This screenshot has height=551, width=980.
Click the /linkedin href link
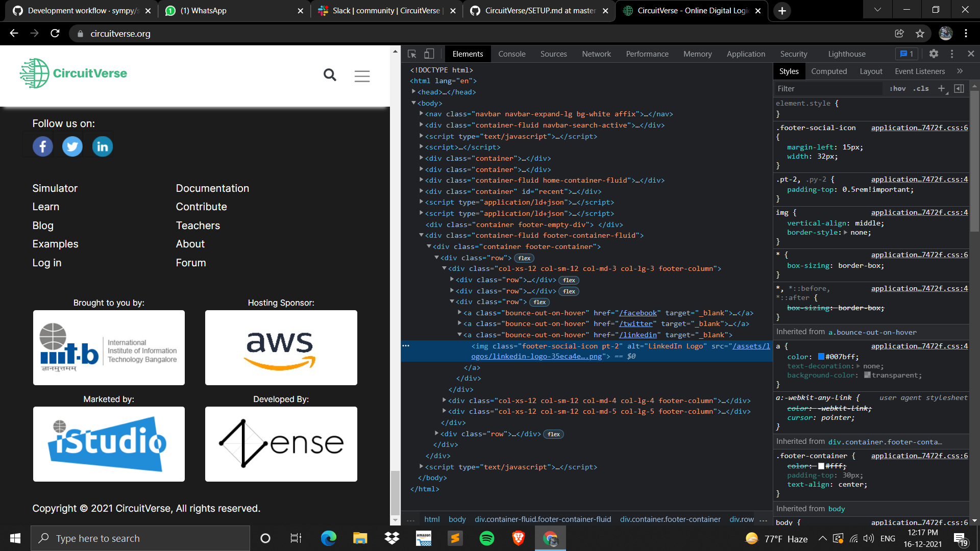coord(638,335)
